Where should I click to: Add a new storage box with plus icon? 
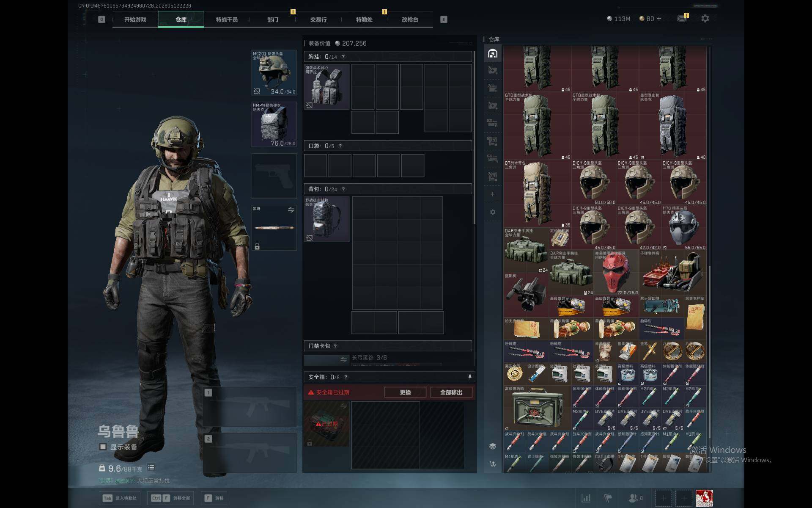click(493, 194)
